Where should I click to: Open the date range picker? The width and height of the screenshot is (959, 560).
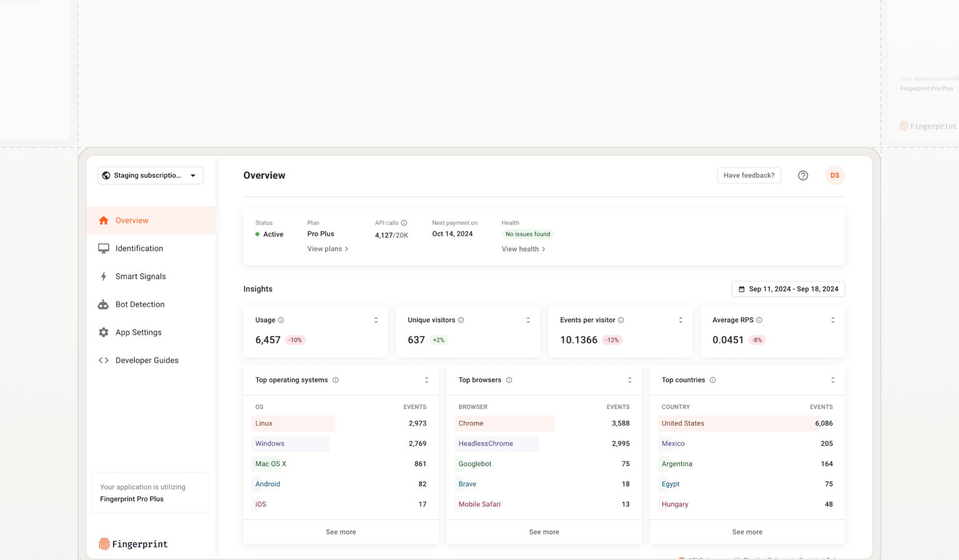click(788, 289)
